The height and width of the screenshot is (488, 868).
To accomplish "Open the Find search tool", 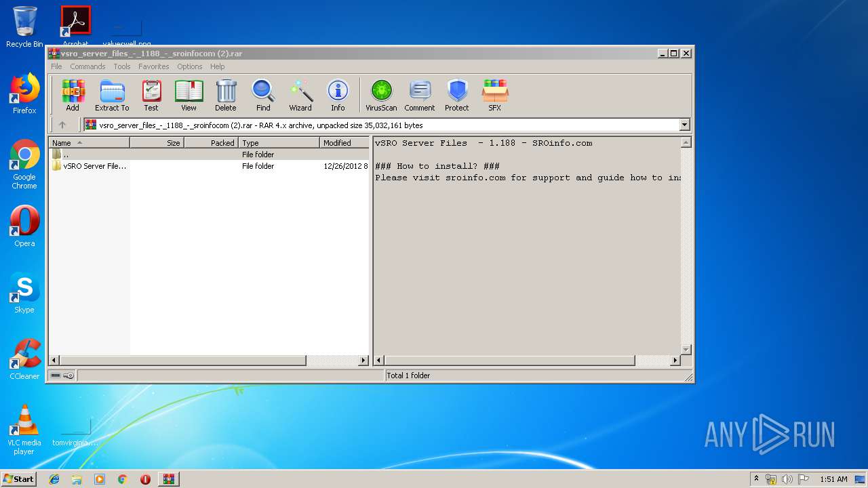I will (x=263, y=95).
